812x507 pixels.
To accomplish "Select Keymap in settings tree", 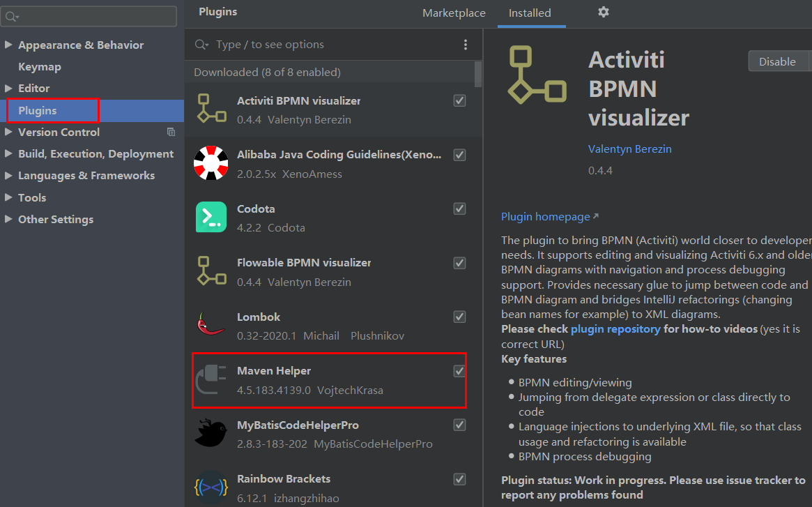I will coord(39,67).
